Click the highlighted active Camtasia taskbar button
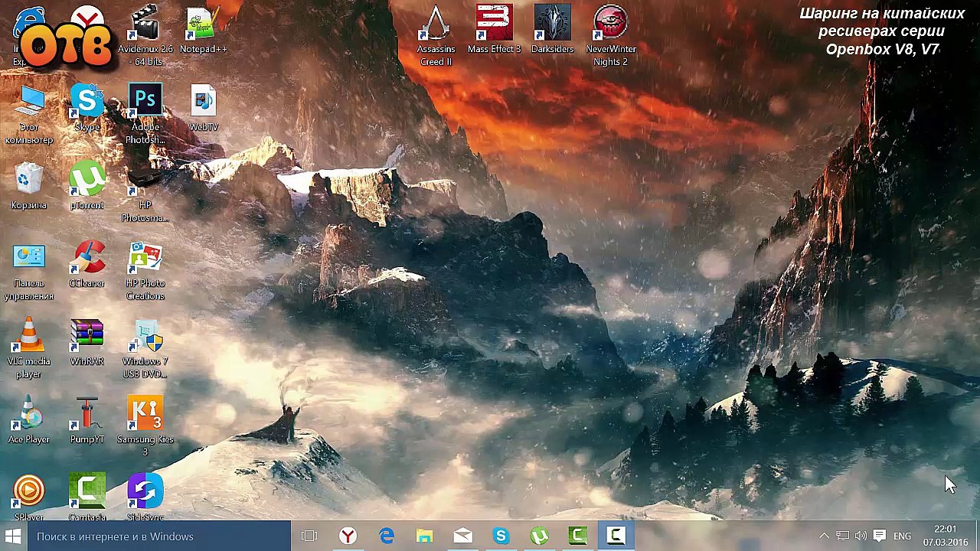 tap(616, 536)
